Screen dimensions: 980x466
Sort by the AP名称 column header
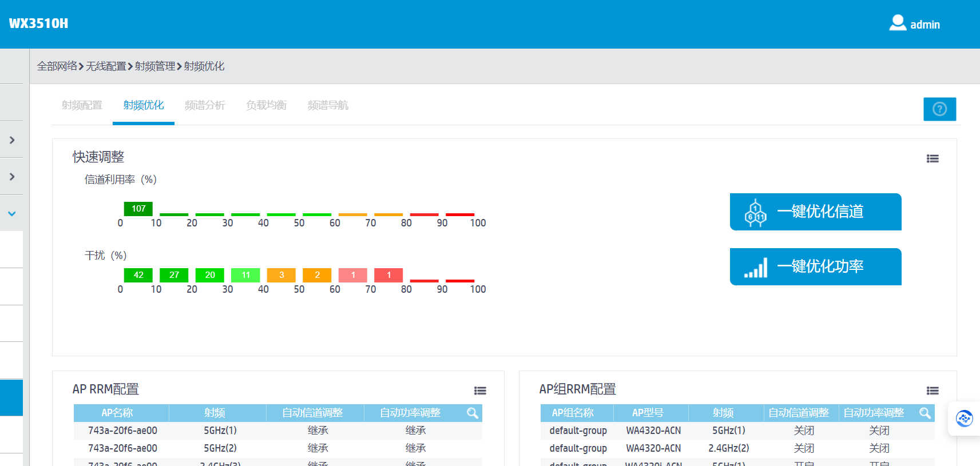pos(117,413)
